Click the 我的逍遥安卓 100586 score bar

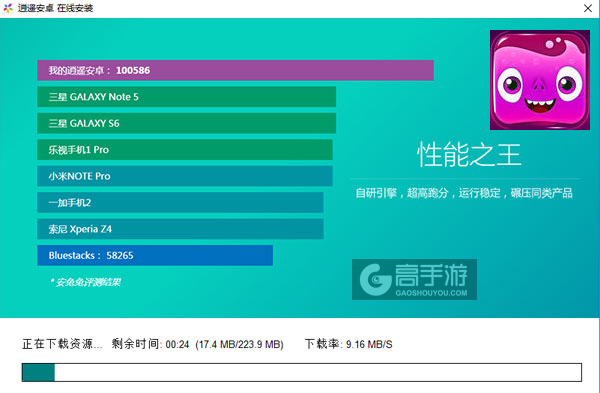click(235, 70)
